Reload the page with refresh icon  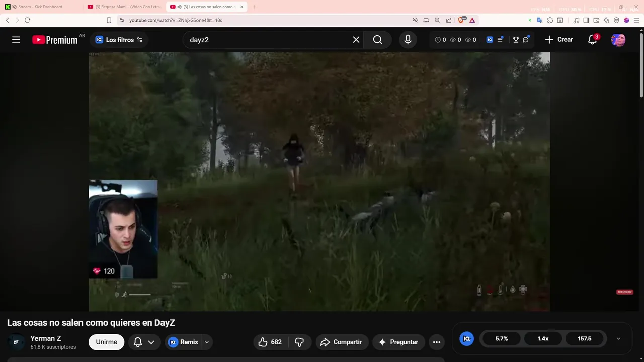tap(27, 20)
